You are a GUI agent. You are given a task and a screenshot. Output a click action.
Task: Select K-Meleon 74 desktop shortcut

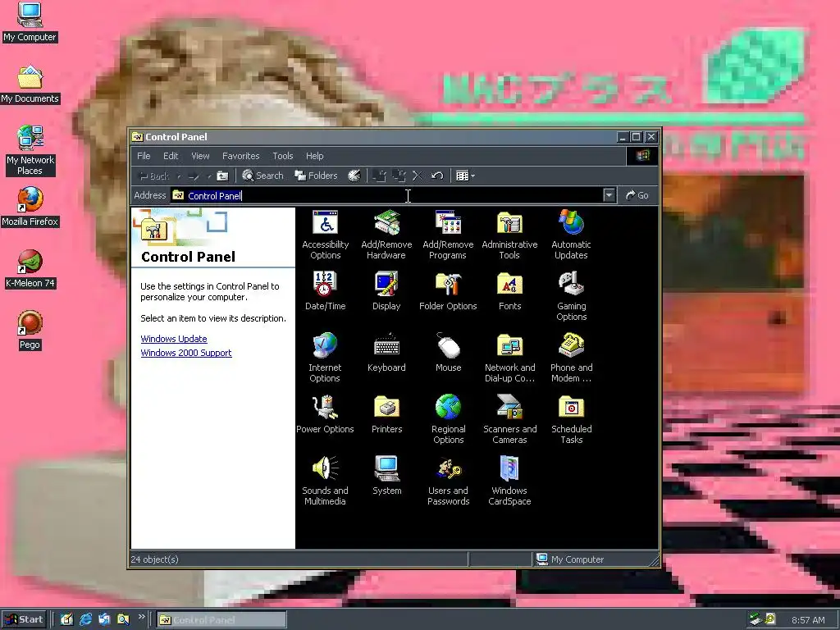(30, 268)
